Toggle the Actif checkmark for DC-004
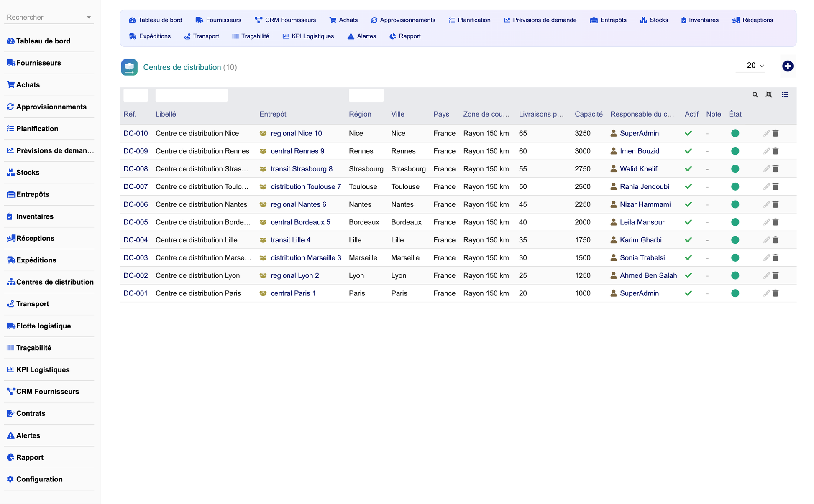 click(688, 240)
